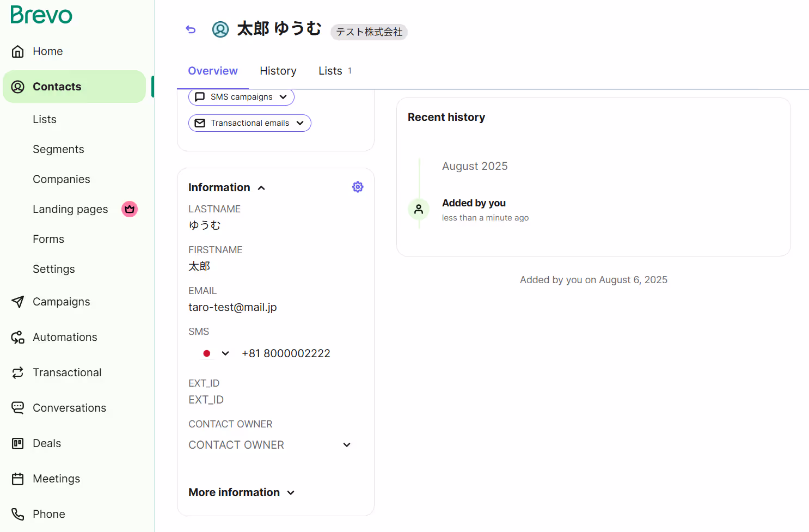Switch to the Overview tab

213,71
